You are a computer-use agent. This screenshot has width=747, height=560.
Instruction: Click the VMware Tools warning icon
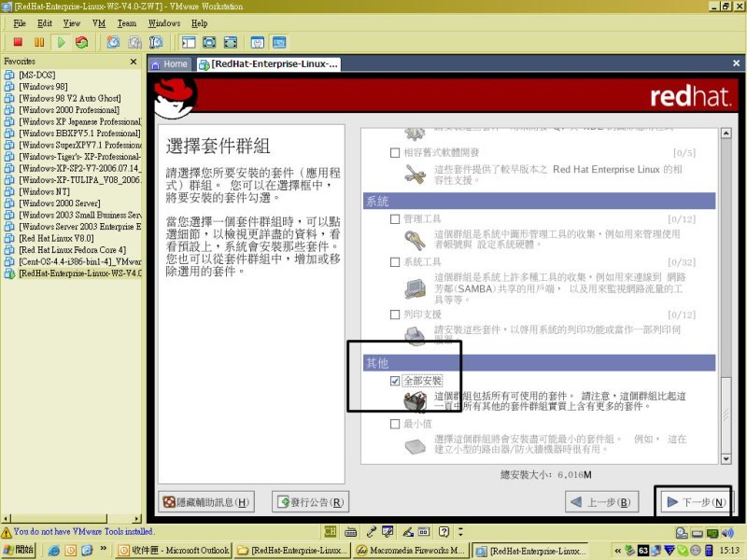7,532
